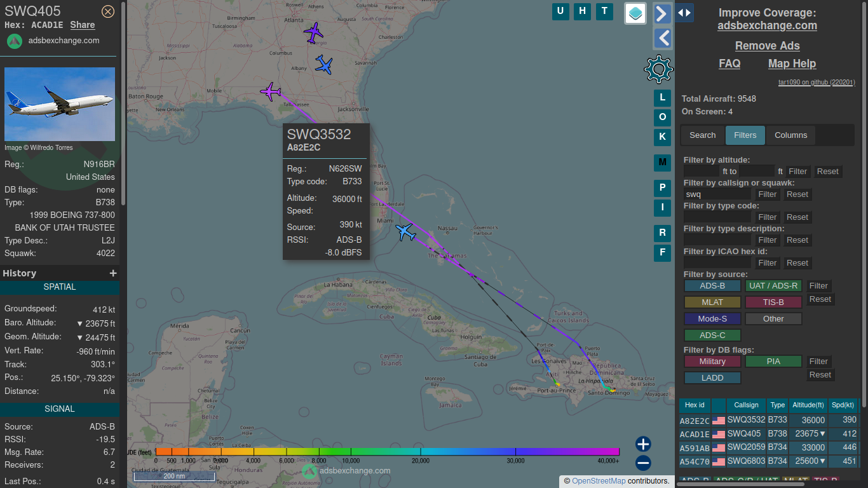Select the magenta aircraft icon near Tallahassee

[271, 91]
